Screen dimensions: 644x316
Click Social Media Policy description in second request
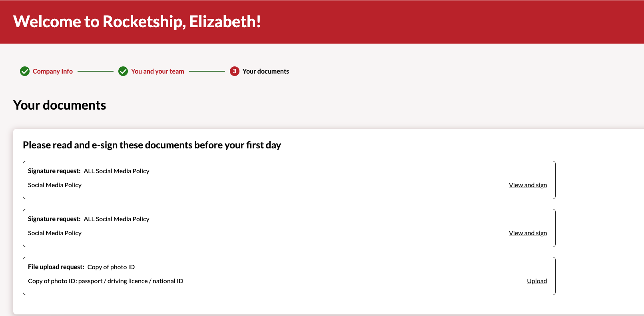click(x=55, y=233)
